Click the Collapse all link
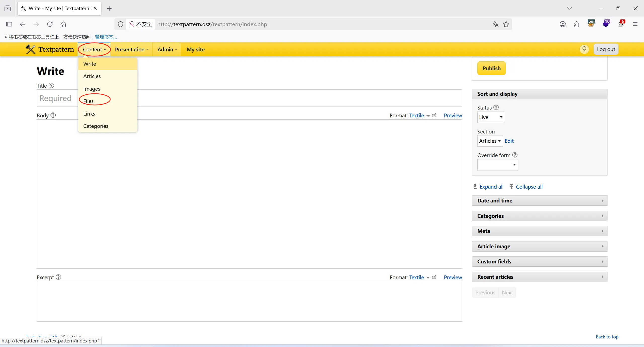 [529, 187]
